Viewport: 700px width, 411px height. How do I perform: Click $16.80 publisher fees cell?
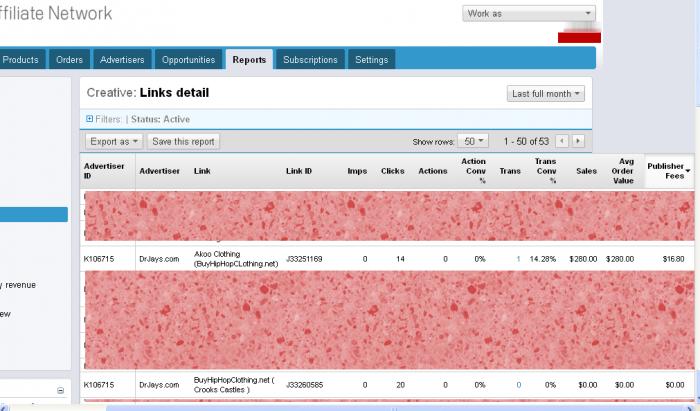[674, 259]
